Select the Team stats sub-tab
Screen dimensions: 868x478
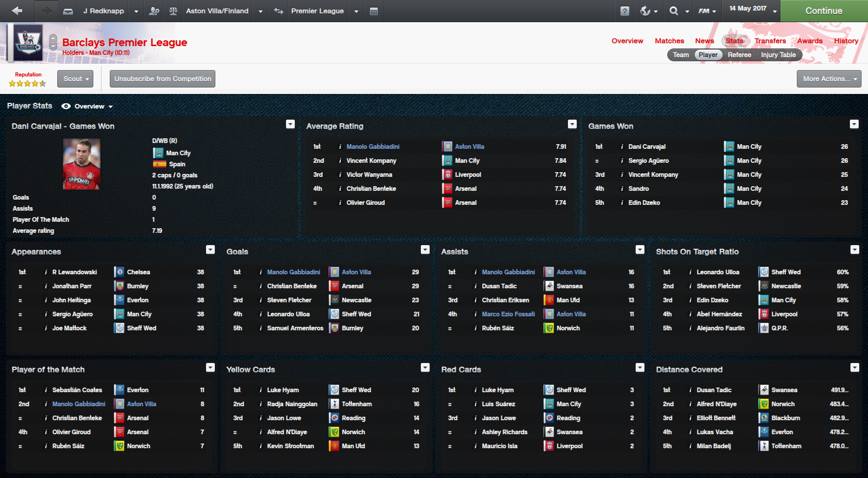(x=681, y=55)
